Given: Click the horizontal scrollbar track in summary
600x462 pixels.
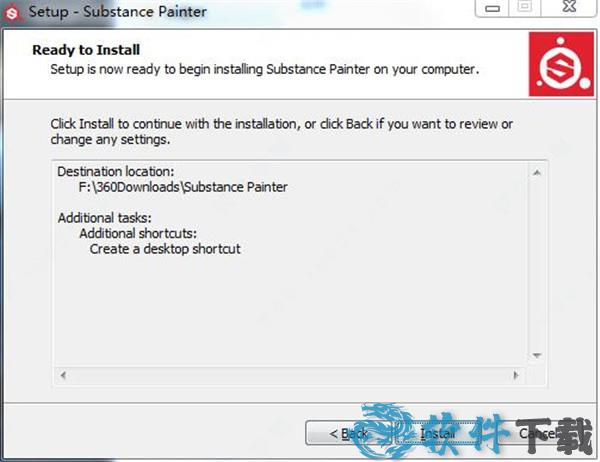Looking at the screenshot, I should [289, 375].
